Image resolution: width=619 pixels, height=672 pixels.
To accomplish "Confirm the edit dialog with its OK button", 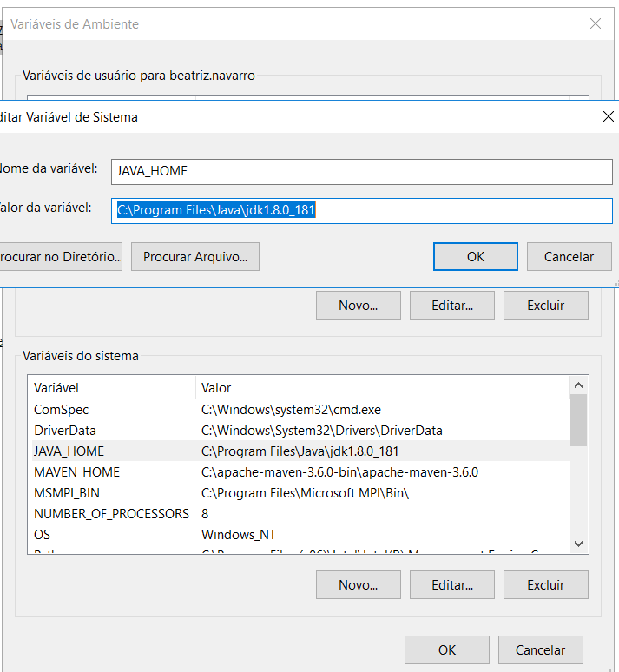I will (476, 257).
